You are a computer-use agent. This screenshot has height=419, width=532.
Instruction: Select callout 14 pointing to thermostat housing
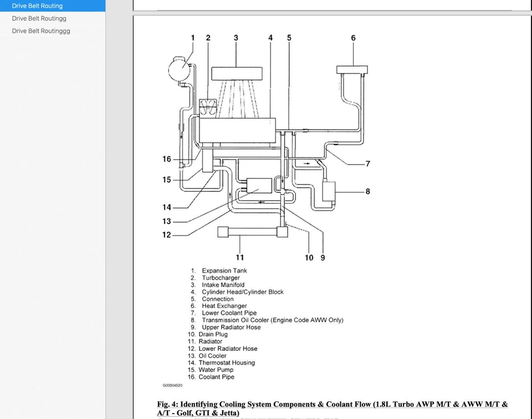pyautogui.click(x=166, y=207)
